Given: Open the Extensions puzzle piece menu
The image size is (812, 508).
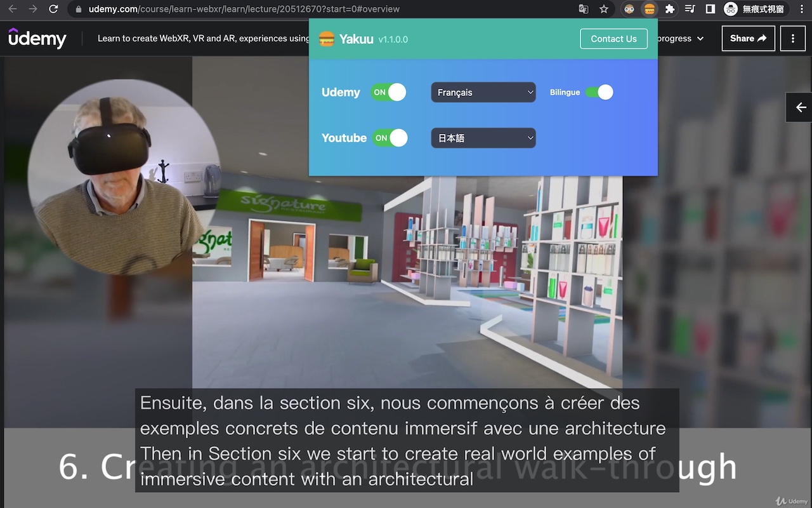Looking at the screenshot, I should [x=670, y=10].
